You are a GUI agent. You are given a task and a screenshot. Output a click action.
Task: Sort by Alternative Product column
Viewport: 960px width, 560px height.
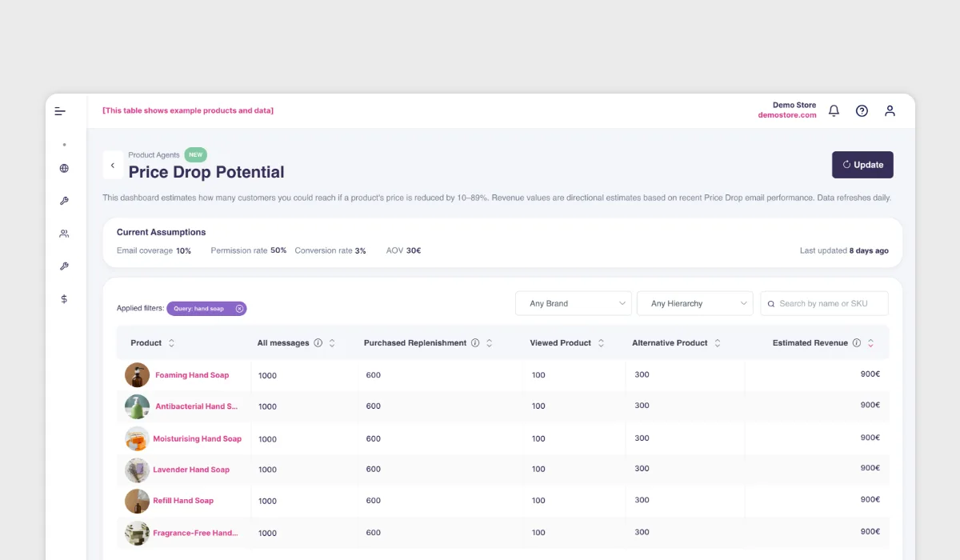718,343
